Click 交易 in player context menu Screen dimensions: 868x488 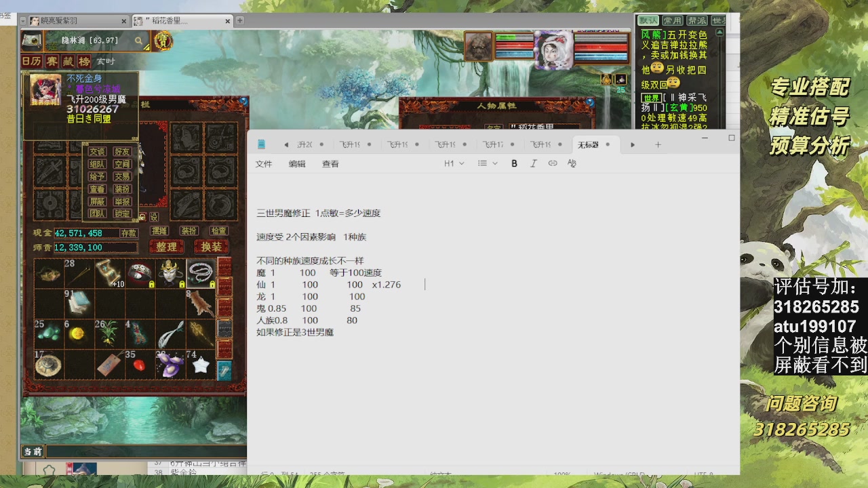122,176
